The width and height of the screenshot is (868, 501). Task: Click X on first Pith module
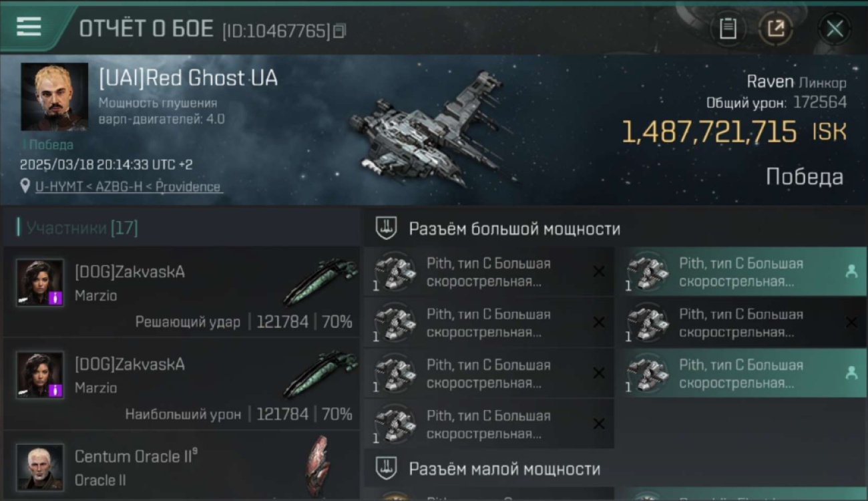pyautogui.click(x=599, y=271)
